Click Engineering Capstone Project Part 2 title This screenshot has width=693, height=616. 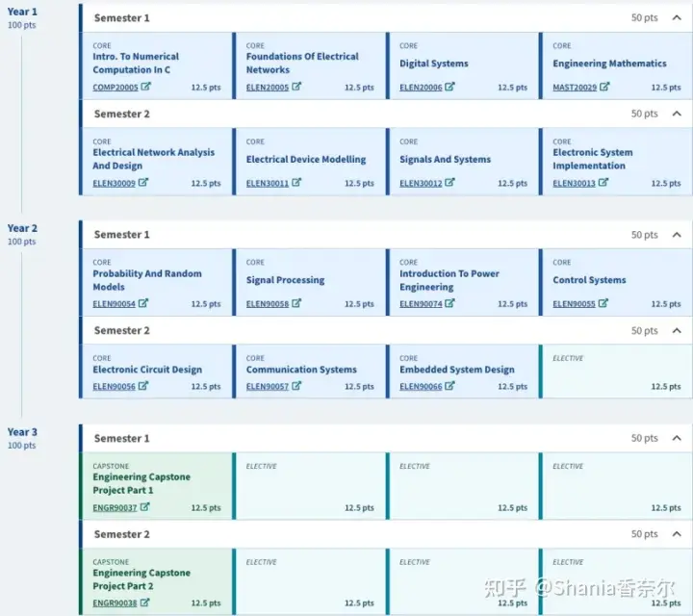point(141,579)
